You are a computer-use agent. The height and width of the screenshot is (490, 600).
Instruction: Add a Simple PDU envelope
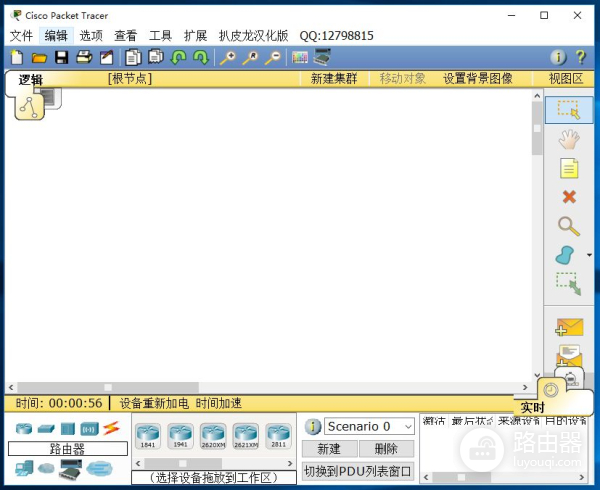[x=569, y=327]
